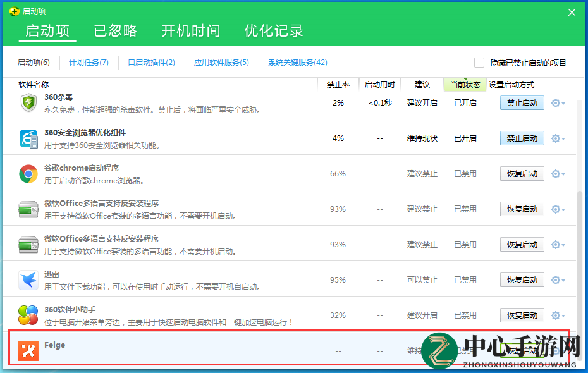Click first 微软Office多语言支持反安装程序 icon
Image resolution: width=588 pixels, height=373 pixels.
click(28, 209)
